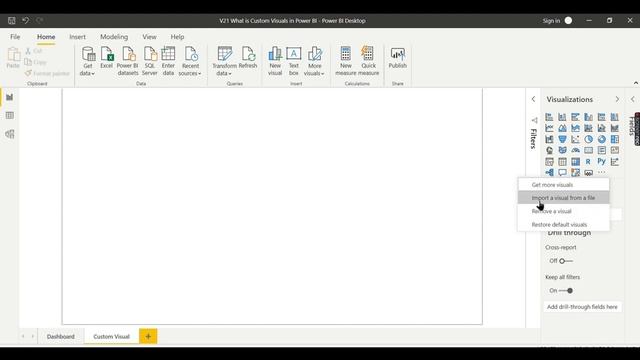Switch to the Modeling ribbon tab
The image size is (640, 360).
pyautogui.click(x=114, y=37)
